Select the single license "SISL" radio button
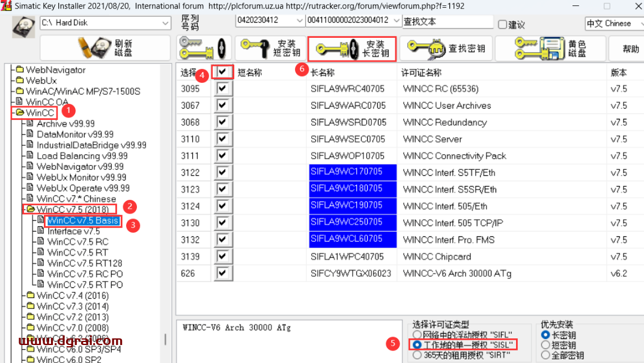Image resolution: width=644 pixels, height=363 pixels. [x=416, y=345]
